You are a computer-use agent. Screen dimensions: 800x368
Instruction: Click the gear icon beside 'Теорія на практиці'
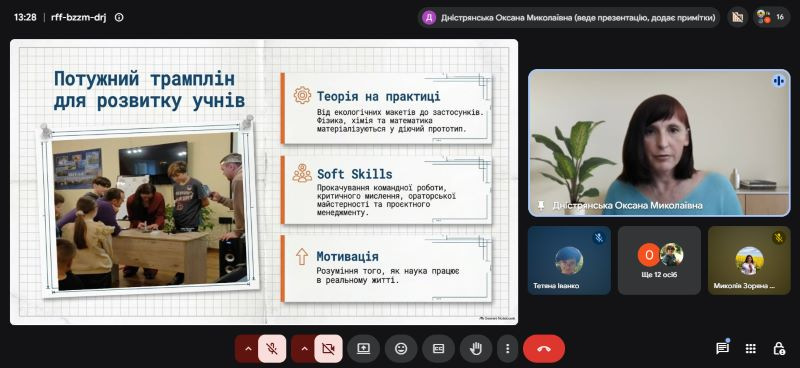[x=302, y=95]
